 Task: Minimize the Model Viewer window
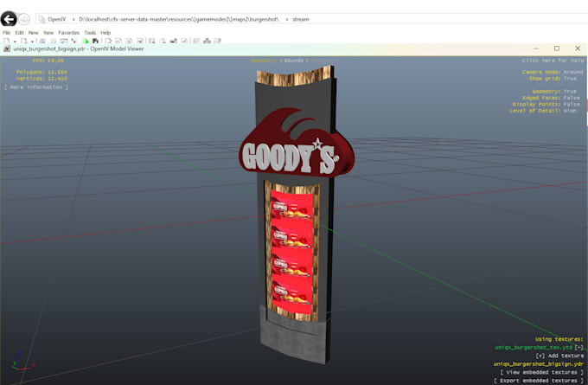pos(536,48)
